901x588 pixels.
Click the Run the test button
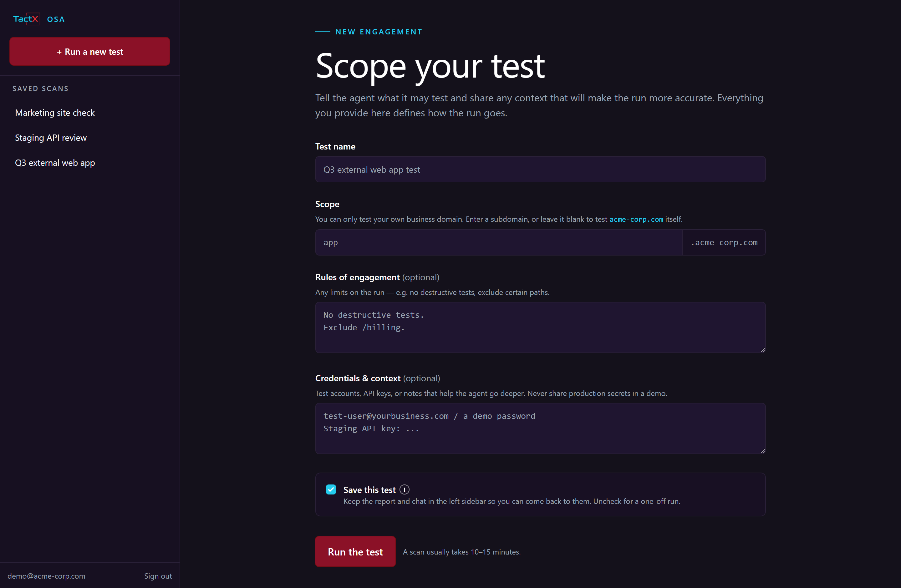coord(355,552)
